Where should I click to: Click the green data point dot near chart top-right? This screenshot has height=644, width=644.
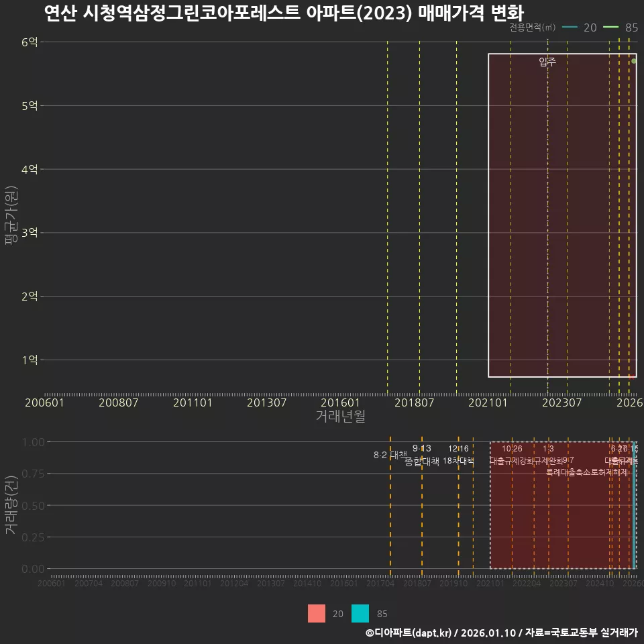[x=633, y=60]
